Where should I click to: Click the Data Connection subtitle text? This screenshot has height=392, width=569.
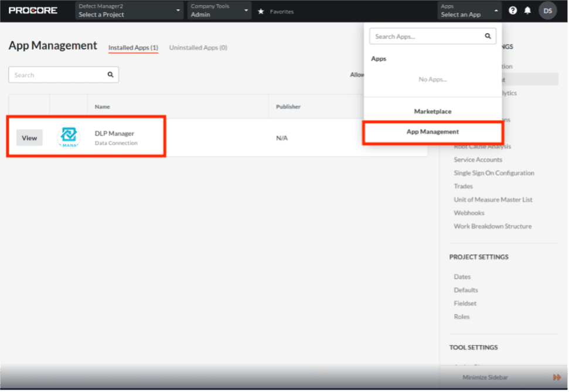[x=116, y=143]
